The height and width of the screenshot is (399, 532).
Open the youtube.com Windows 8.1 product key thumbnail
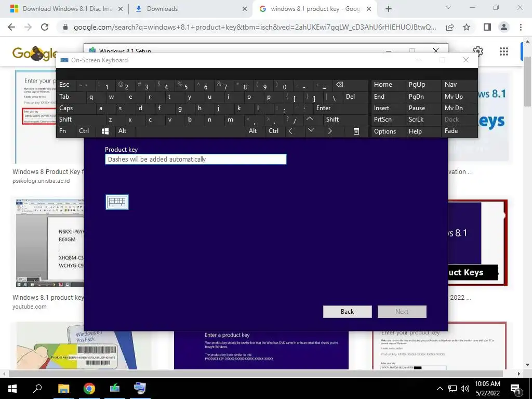tap(49, 242)
